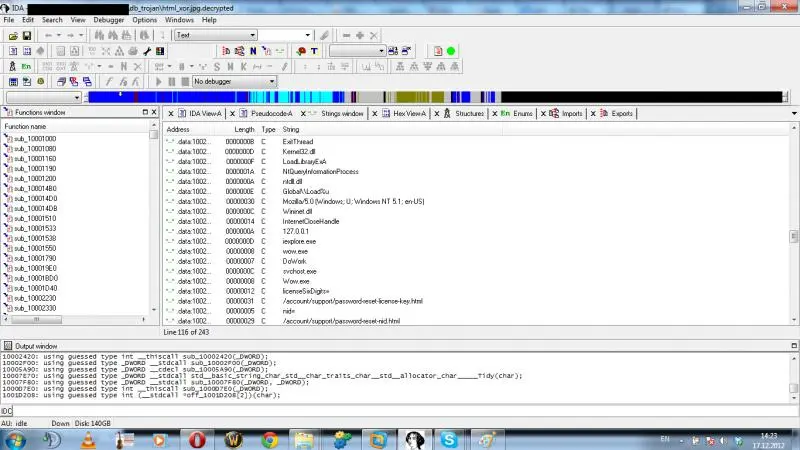800x450 pixels.
Task: Click the blue N names icon
Action: pos(253,51)
